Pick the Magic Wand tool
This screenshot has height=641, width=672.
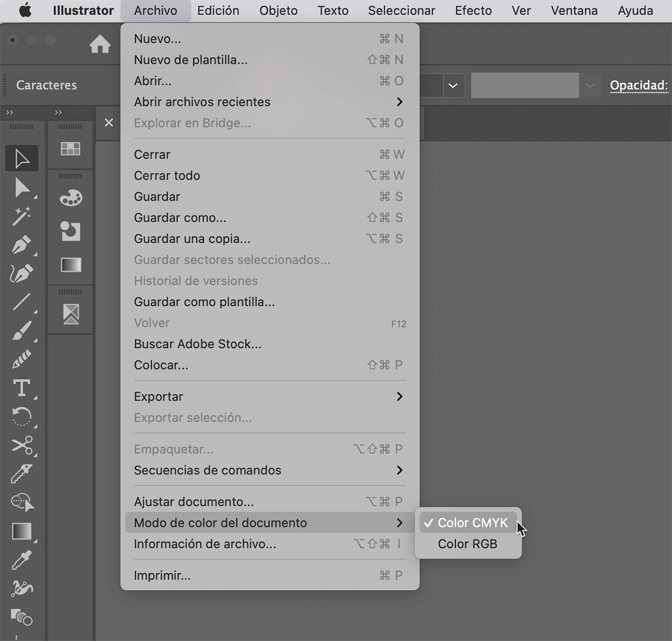tap(22, 216)
